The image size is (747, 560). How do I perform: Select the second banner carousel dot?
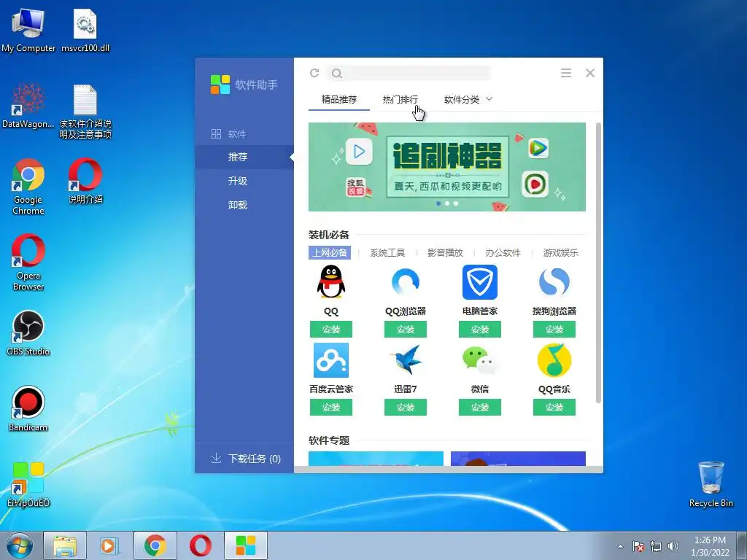point(447,203)
